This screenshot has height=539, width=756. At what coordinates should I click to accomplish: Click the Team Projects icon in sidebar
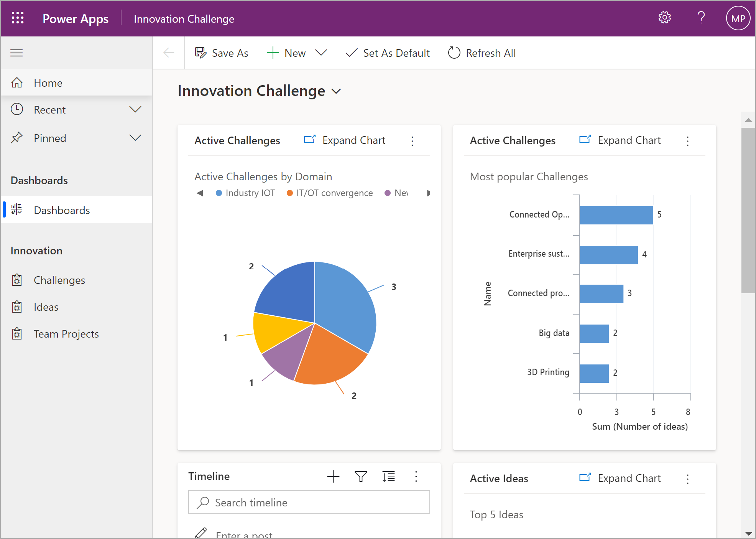click(x=18, y=334)
